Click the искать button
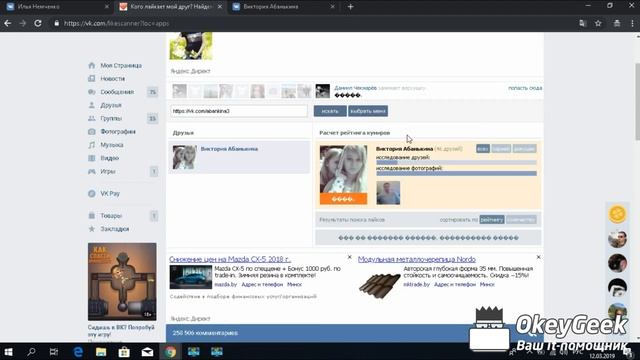The height and width of the screenshot is (360, 640). (x=330, y=111)
